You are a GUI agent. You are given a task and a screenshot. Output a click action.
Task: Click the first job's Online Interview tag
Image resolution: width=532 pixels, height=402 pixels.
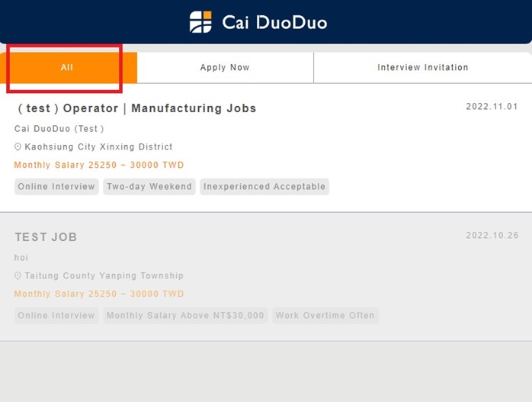click(56, 187)
